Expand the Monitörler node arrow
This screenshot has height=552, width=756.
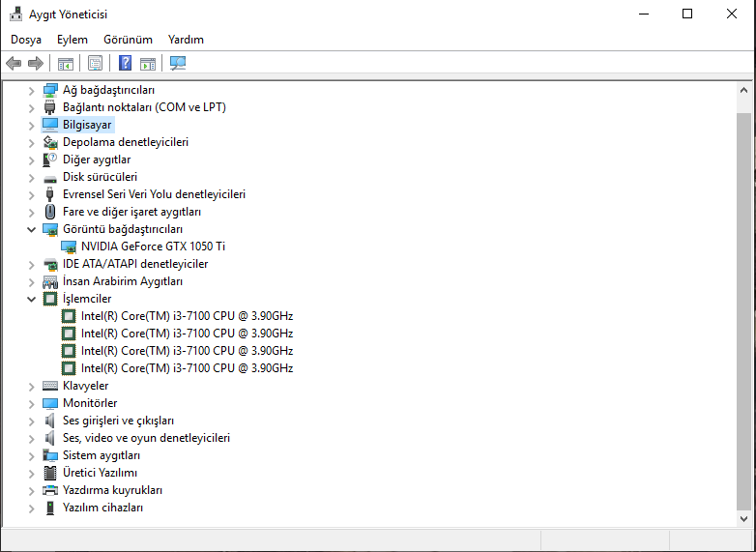[x=31, y=403]
